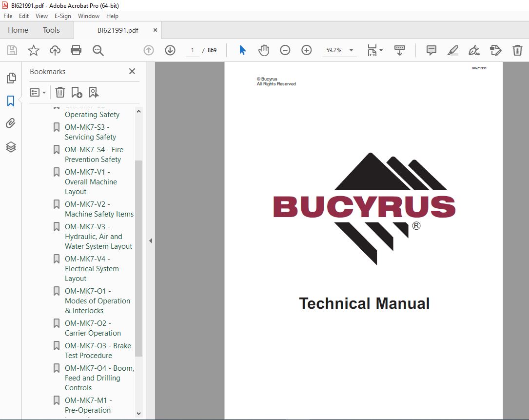Click the bookmarks vertical scrollbar thumb

click(x=138, y=258)
